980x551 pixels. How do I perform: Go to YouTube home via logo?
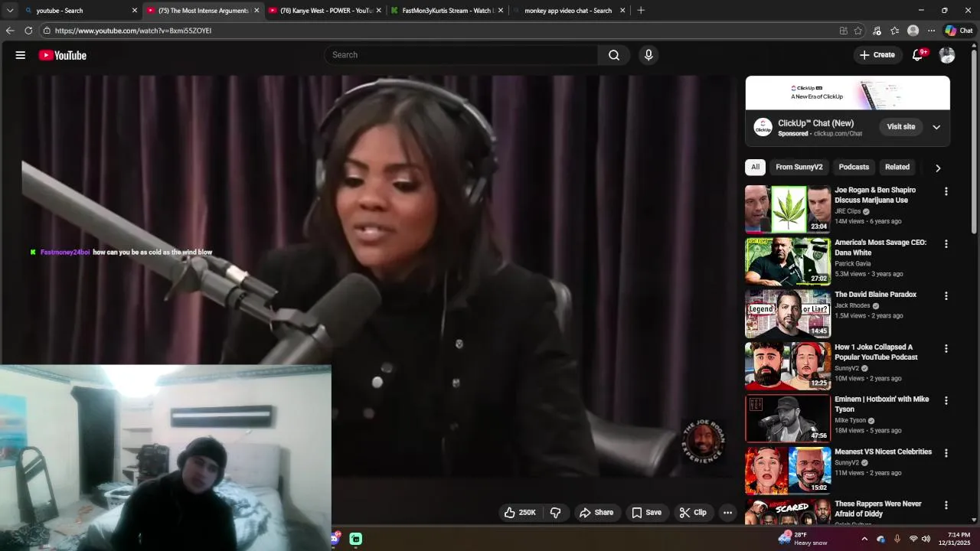[x=63, y=55]
